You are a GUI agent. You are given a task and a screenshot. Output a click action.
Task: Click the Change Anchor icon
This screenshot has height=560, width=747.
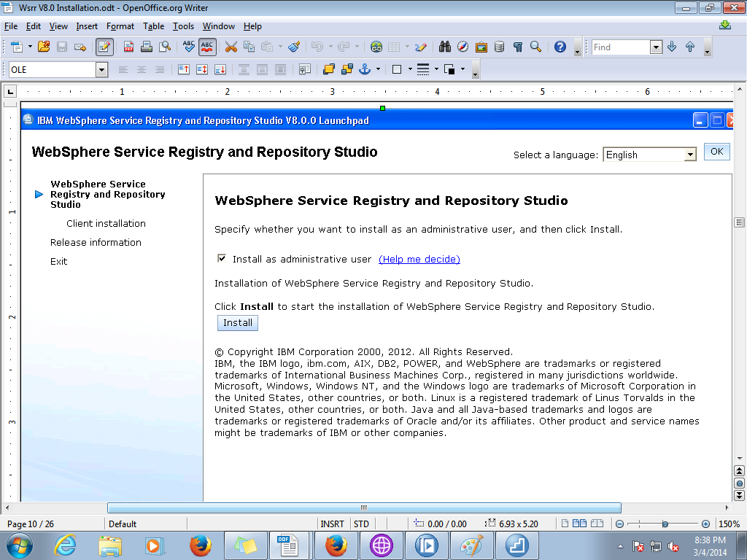click(365, 69)
